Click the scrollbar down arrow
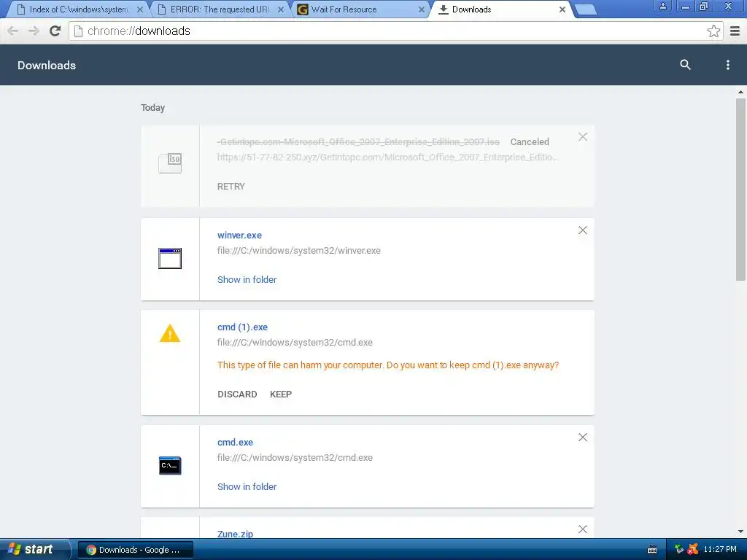 click(x=740, y=532)
